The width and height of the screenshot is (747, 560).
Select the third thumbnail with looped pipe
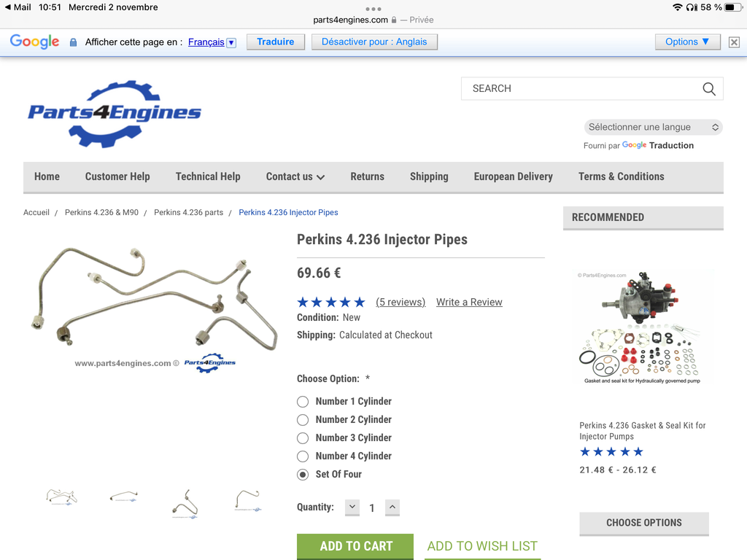coord(185,503)
